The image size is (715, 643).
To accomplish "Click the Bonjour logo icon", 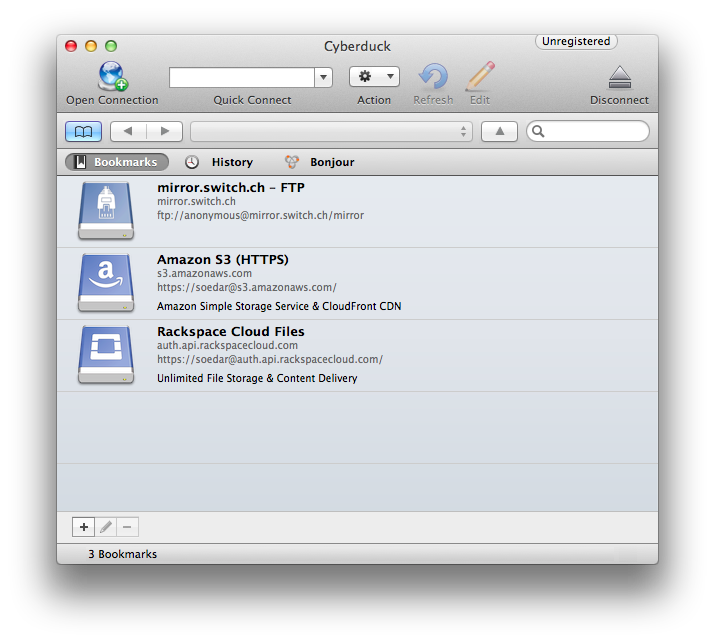I will pyautogui.click(x=292, y=162).
